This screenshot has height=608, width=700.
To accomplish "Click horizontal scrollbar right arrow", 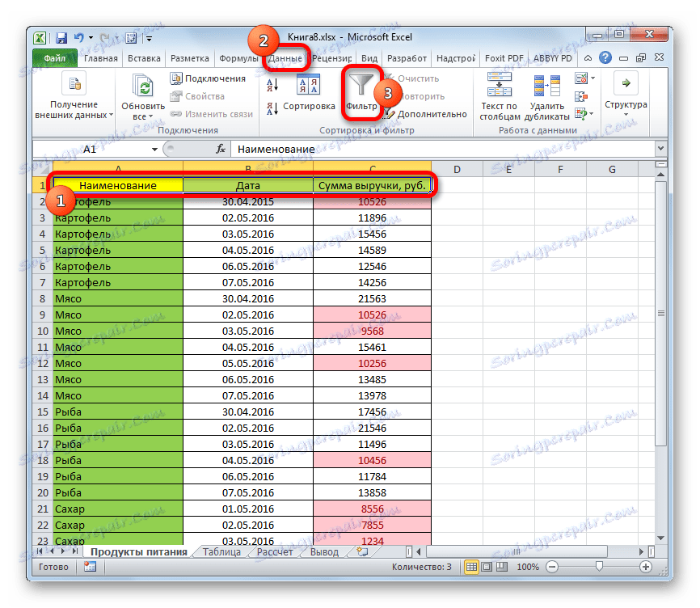I will tap(641, 552).
